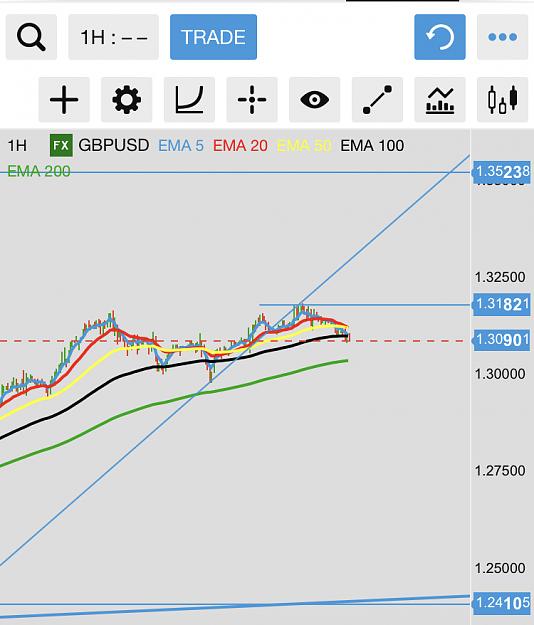Select the curve scale tool icon
The height and width of the screenshot is (625, 534).
pyautogui.click(x=189, y=100)
